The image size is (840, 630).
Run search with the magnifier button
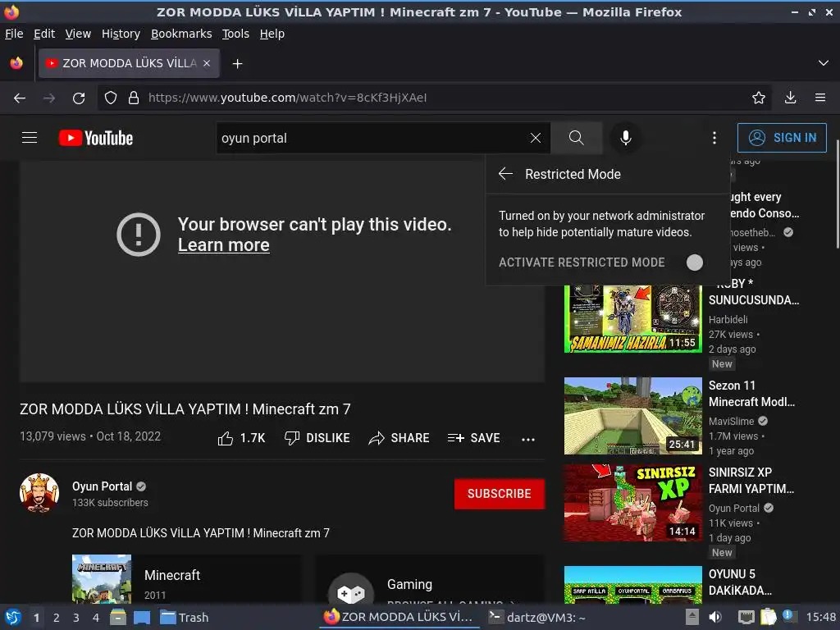(577, 138)
